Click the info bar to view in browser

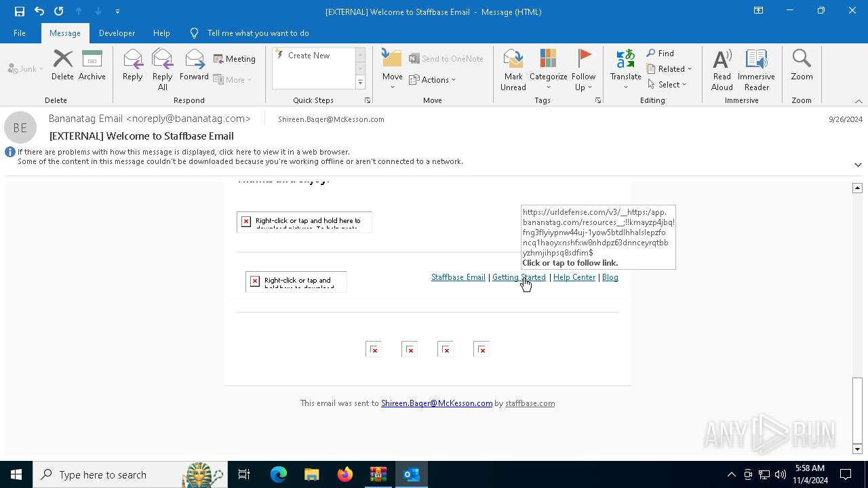[240, 157]
